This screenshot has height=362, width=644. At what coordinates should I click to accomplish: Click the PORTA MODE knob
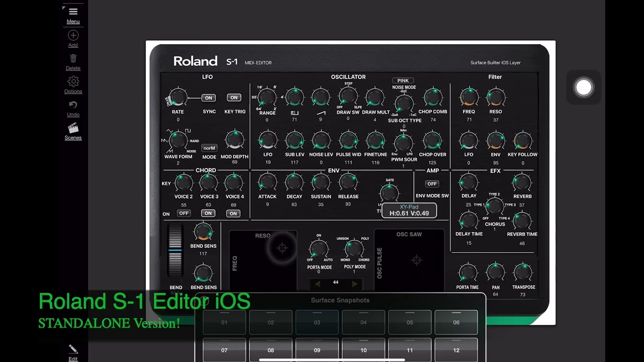click(x=318, y=249)
